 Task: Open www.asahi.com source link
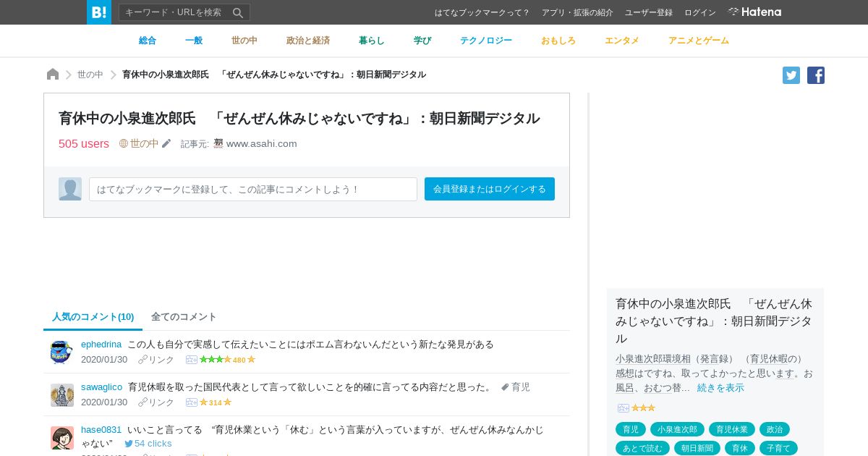coord(262,143)
